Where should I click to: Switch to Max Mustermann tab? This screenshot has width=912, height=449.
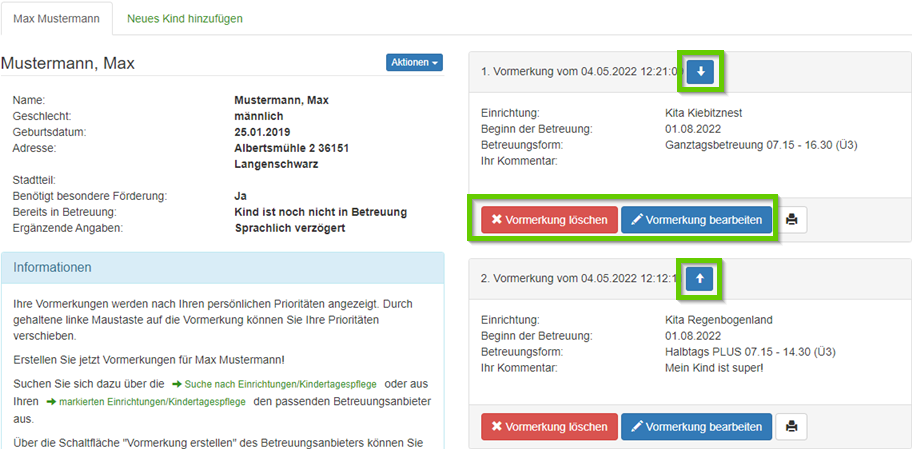point(56,19)
